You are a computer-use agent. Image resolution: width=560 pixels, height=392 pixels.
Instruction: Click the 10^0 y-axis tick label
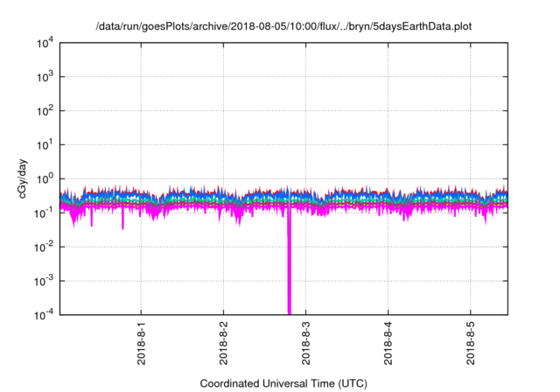(x=45, y=178)
